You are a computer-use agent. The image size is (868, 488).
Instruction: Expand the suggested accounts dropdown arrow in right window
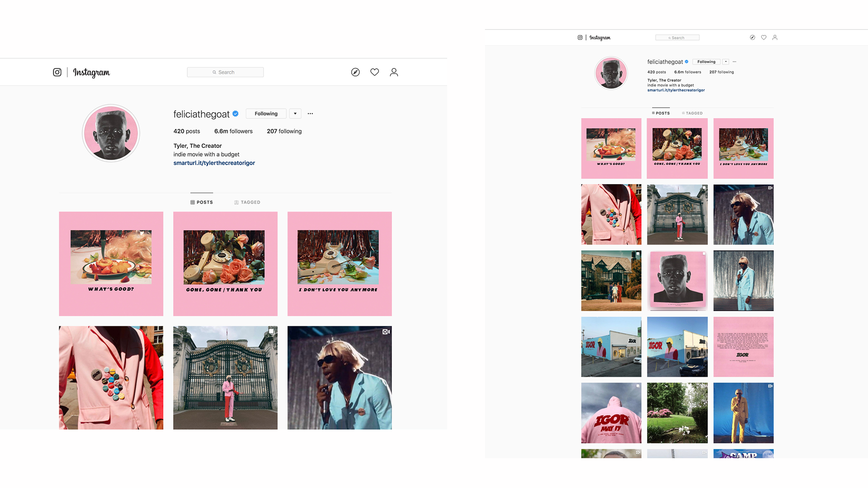726,62
